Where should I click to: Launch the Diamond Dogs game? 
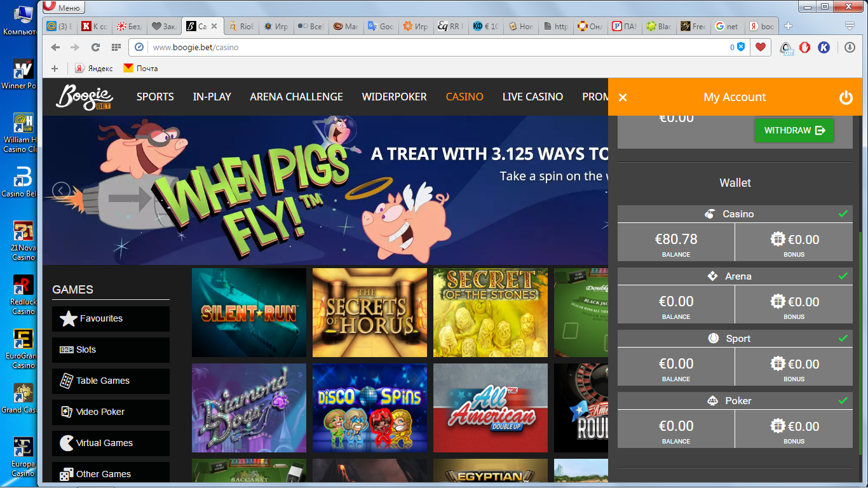click(249, 408)
